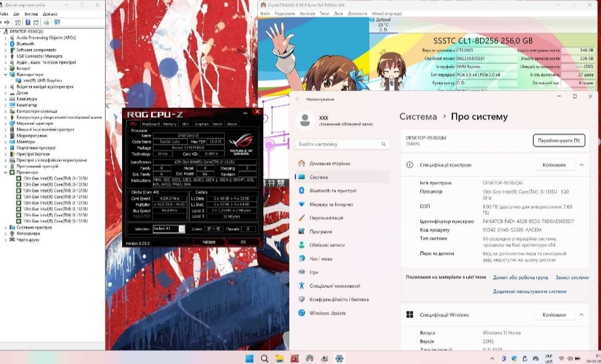Open taskbar search magnifier icon
This screenshot has width=601, height=364.
[x=263, y=359]
